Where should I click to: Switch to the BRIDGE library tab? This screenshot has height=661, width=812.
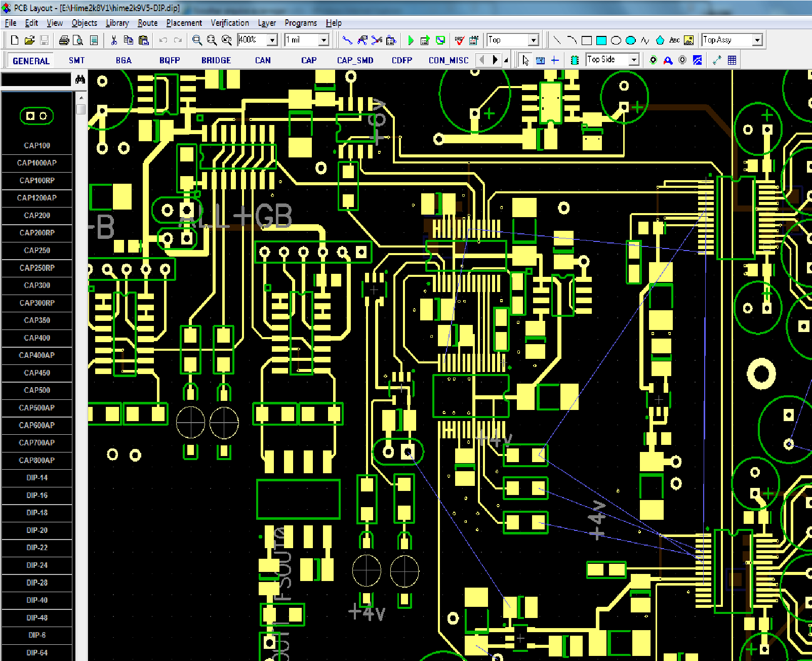(216, 60)
